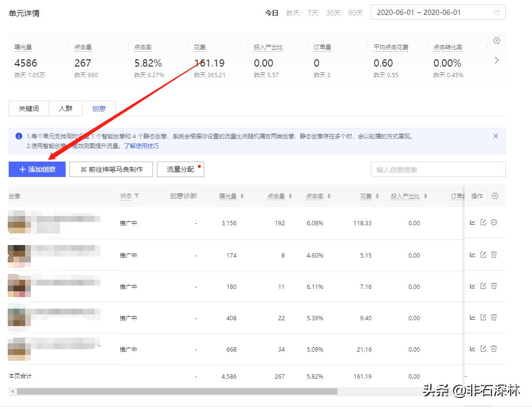The image size is (532, 409).
Task: Switch to the 人群 tab
Action: pos(66,109)
